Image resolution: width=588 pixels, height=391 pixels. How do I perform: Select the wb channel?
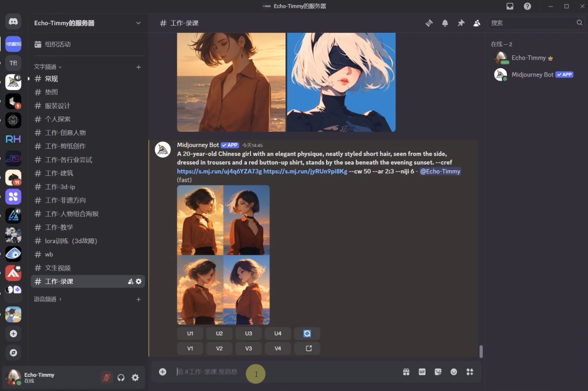coord(88,254)
